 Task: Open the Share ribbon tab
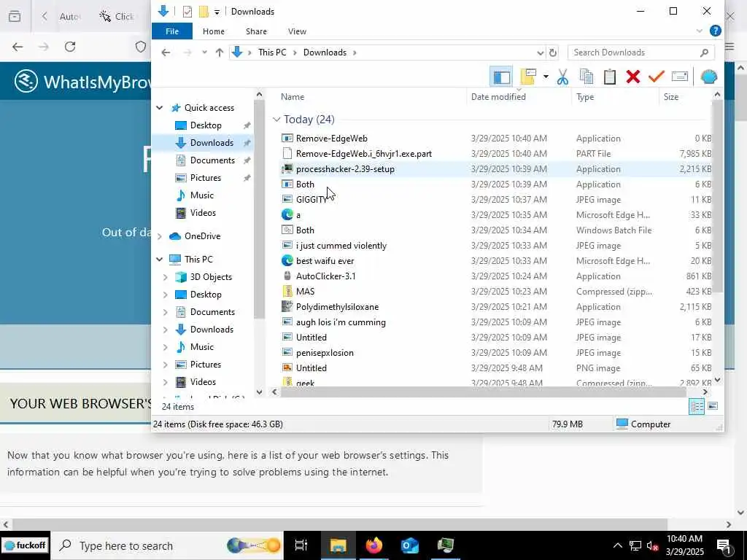(256, 31)
